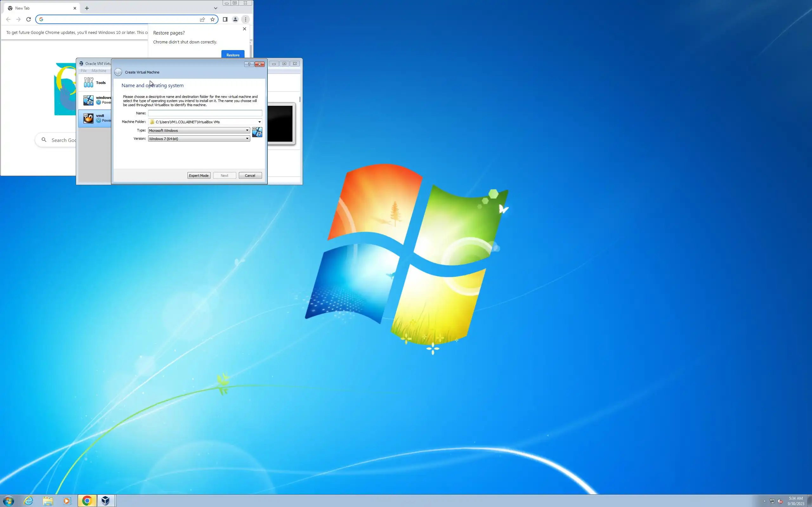Click the bookmark star icon

pos(213,19)
